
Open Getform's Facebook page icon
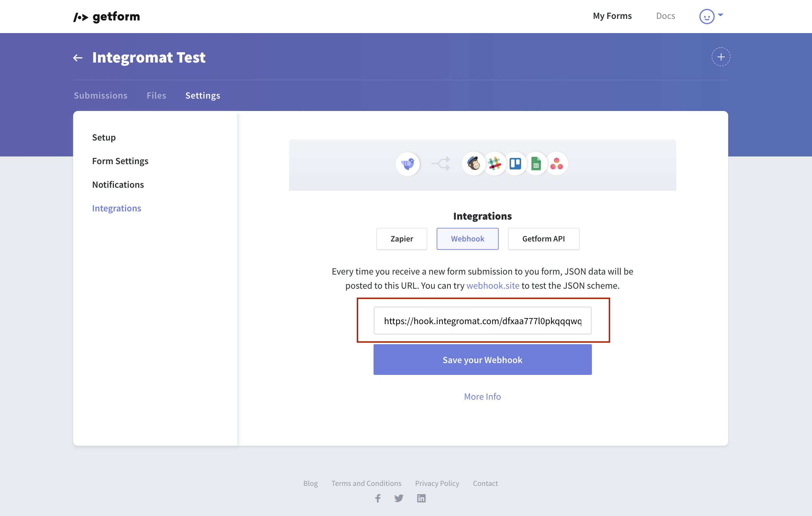tap(378, 498)
